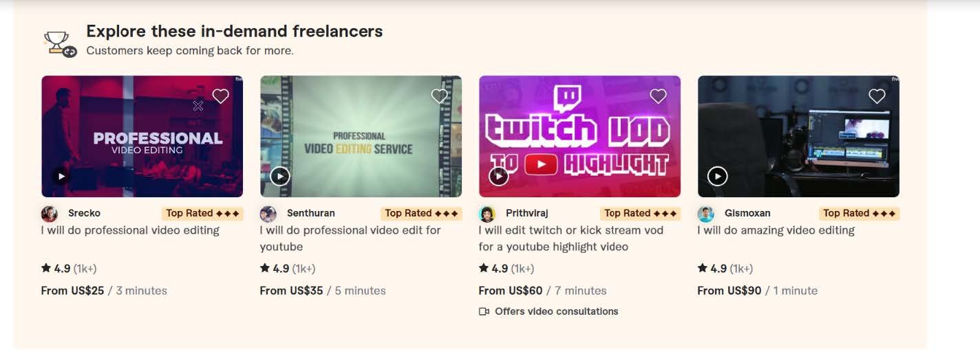Image resolution: width=980 pixels, height=356 pixels.
Task: Click the "Offers video consultations" camera icon
Action: [x=484, y=311]
